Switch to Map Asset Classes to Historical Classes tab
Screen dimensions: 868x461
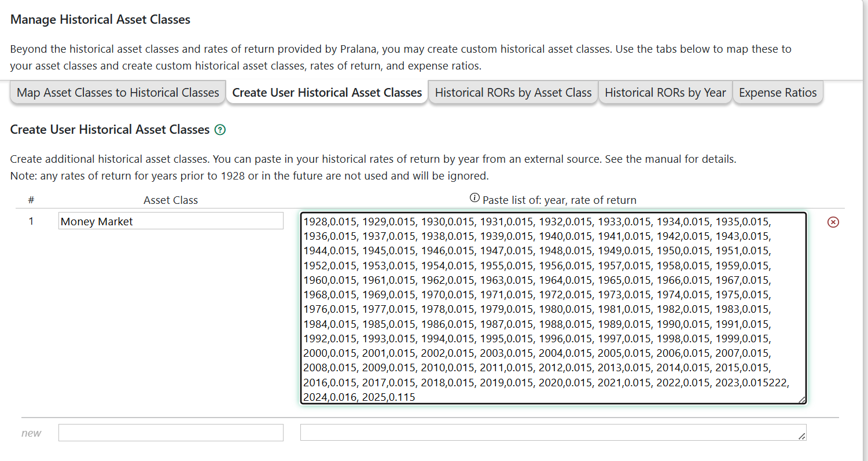tap(118, 93)
